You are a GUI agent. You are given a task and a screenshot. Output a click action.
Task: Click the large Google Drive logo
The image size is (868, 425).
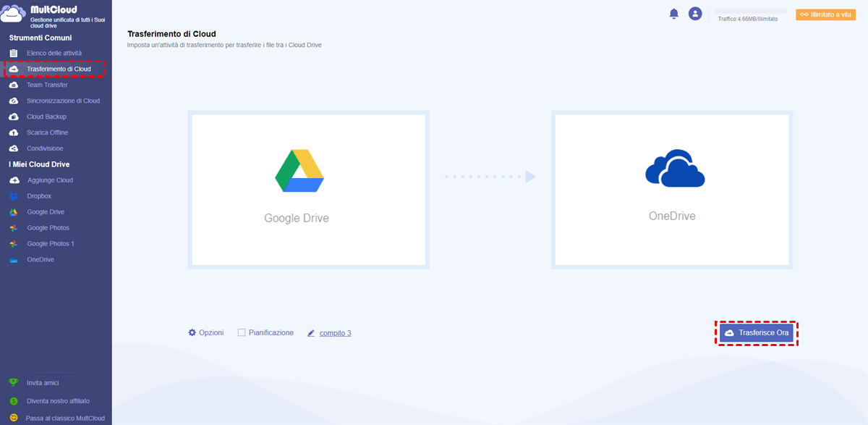pyautogui.click(x=299, y=171)
